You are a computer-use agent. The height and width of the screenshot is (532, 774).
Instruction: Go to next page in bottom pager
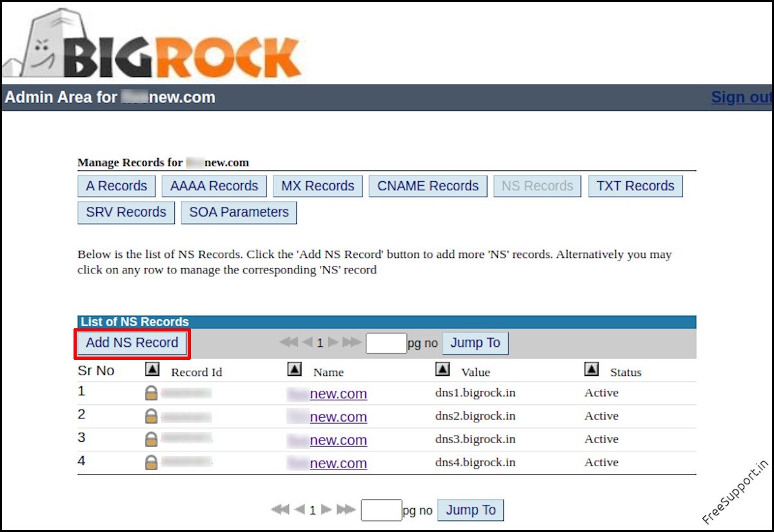point(326,509)
